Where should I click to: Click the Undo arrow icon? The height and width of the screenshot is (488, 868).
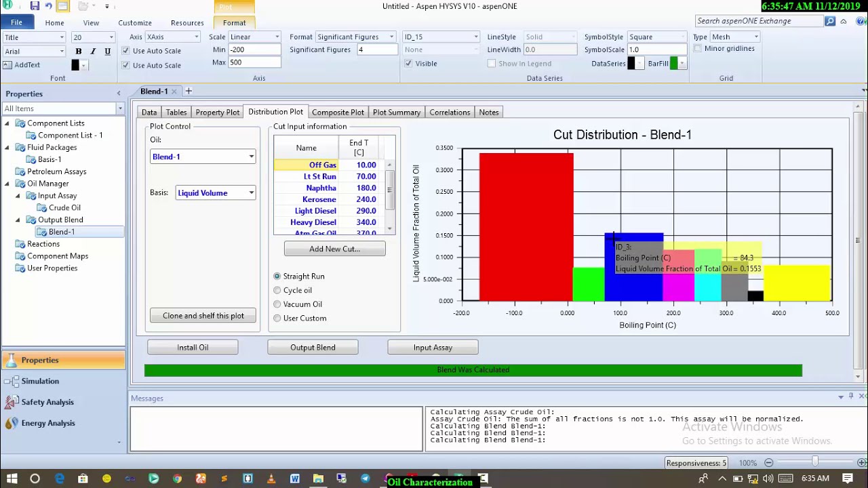48,6
